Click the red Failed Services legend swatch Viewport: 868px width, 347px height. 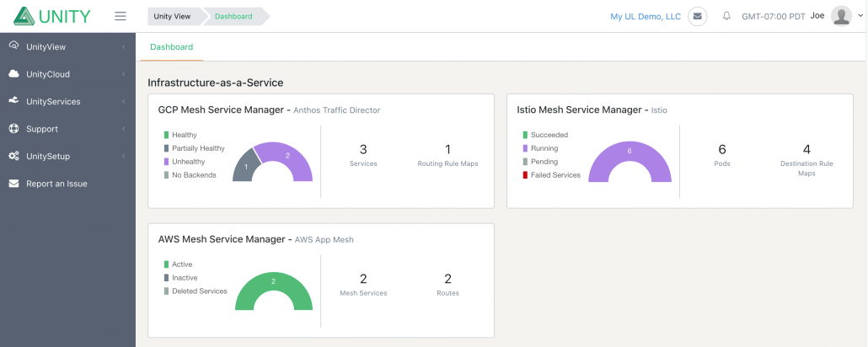coord(525,175)
